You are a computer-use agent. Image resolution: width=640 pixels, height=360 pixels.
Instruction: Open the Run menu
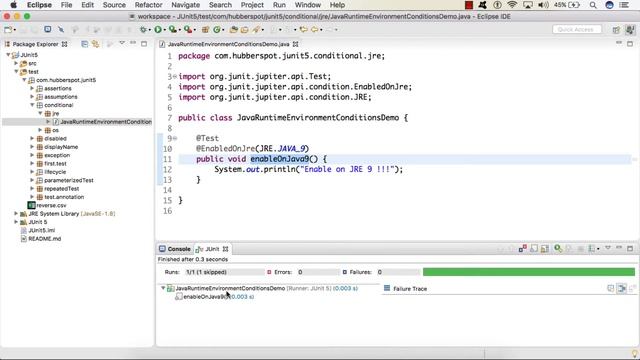point(279,5)
